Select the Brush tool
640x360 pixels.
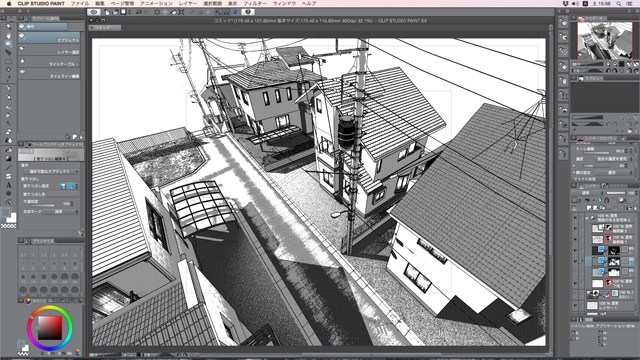tap(8, 107)
